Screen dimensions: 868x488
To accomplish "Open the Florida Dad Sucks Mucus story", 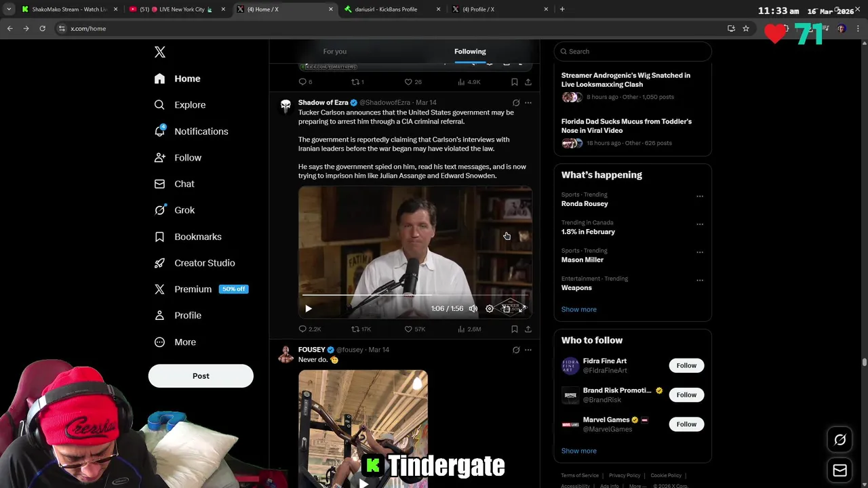I will point(633,133).
